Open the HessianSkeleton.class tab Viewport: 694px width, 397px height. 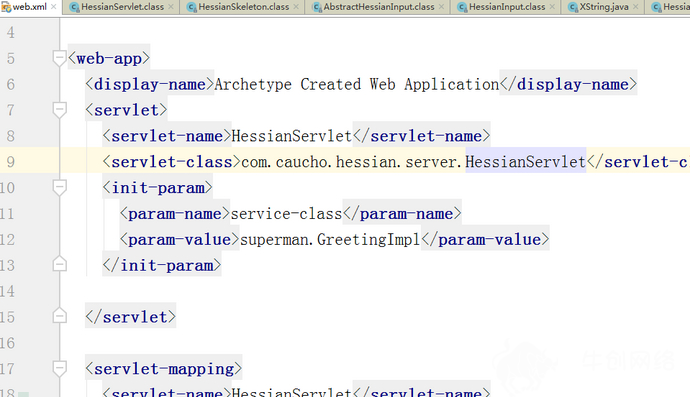[243, 7]
